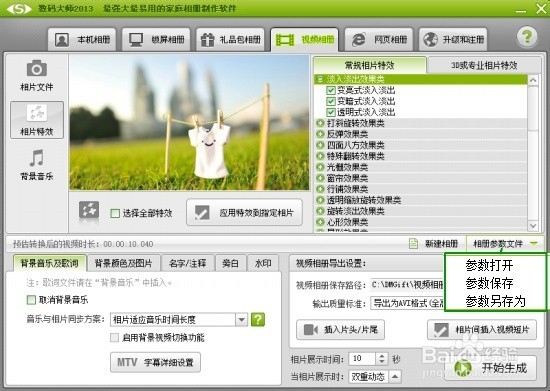
Task: Click 新建相册 button
Action: [434, 243]
